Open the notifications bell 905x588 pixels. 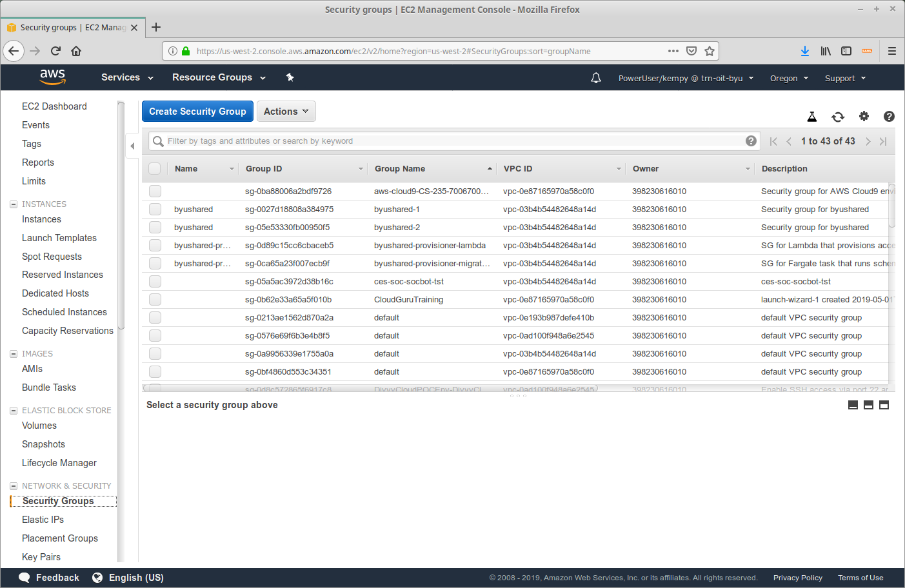click(596, 78)
